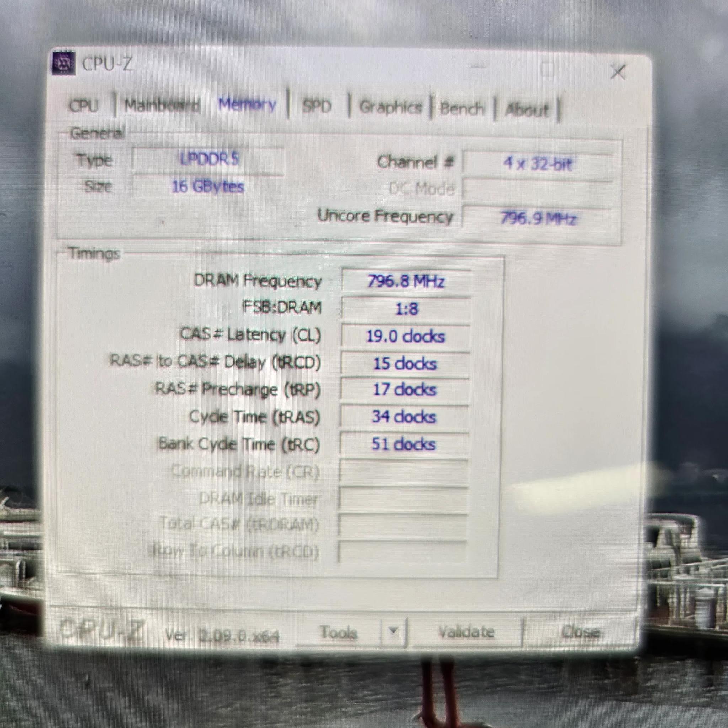Click the DRAM Frequency label

coord(258,281)
